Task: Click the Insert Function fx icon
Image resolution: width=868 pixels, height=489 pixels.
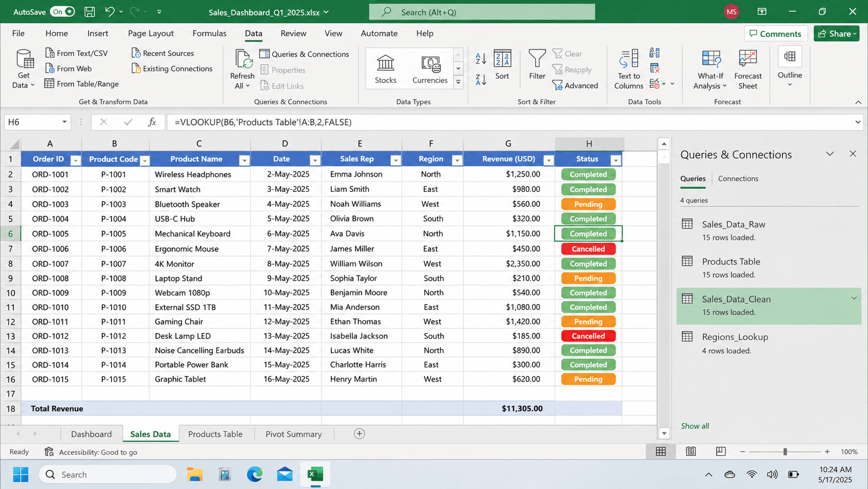Action: (x=152, y=122)
